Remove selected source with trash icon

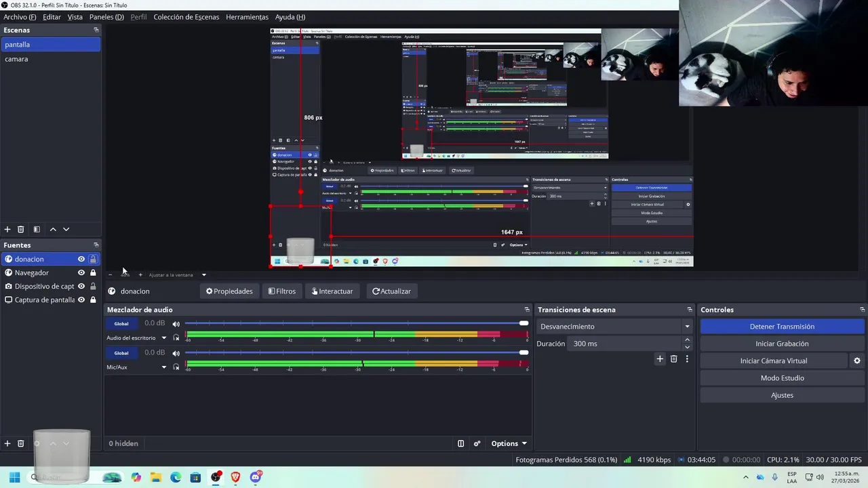[x=21, y=443]
